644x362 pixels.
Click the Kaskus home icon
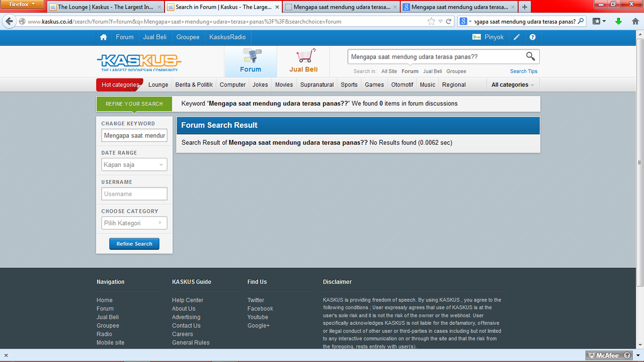103,37
